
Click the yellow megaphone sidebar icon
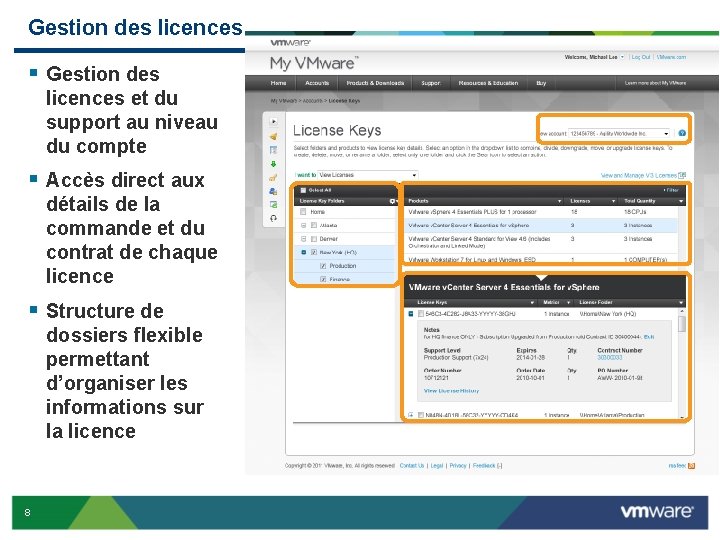[x=274, y=136]
